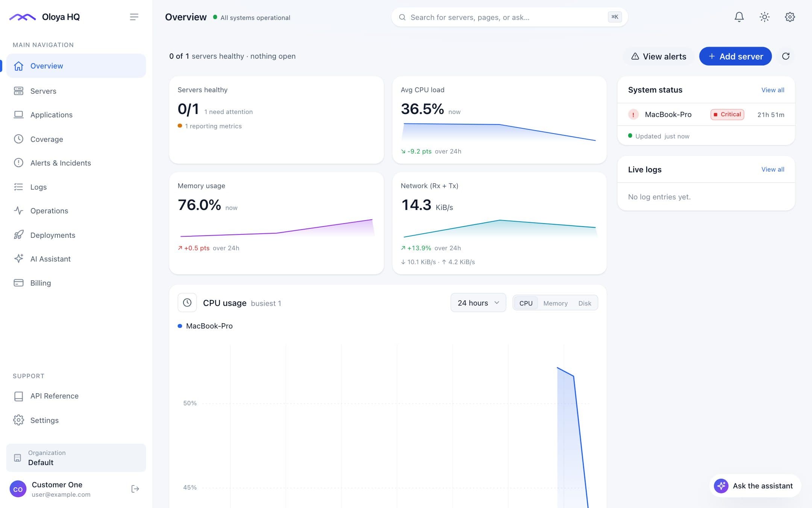The width and height of the screenshot is (812, 508).
Task: Click the Ask the assistant button
Action: point(755,486)
